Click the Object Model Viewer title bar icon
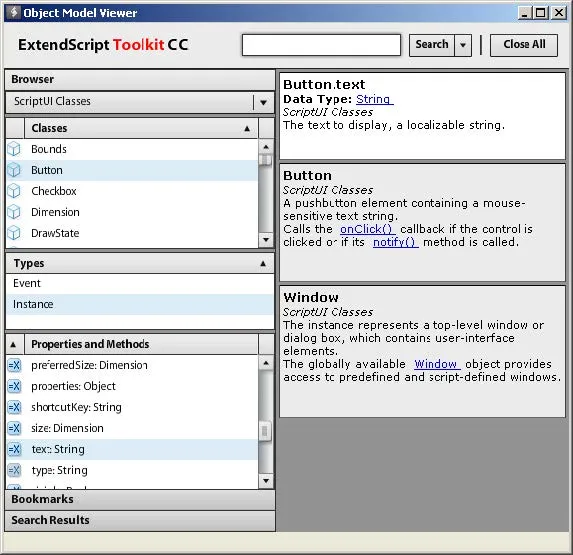The width and height of the screenshot is (573, 555). coord(13,12)
